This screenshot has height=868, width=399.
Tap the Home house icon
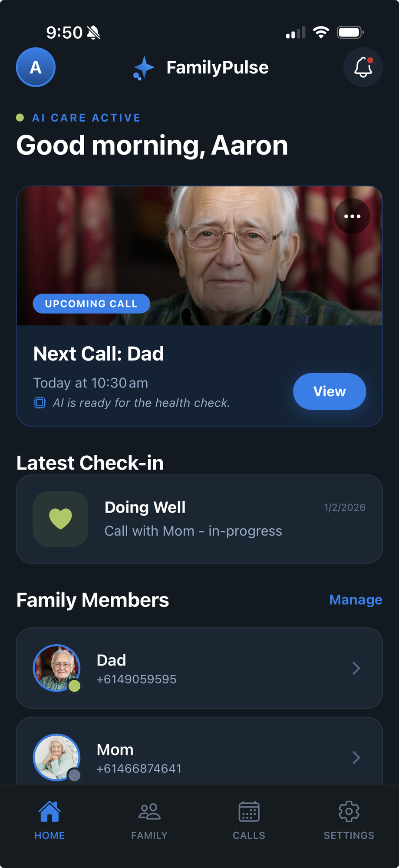coord(49,812)
